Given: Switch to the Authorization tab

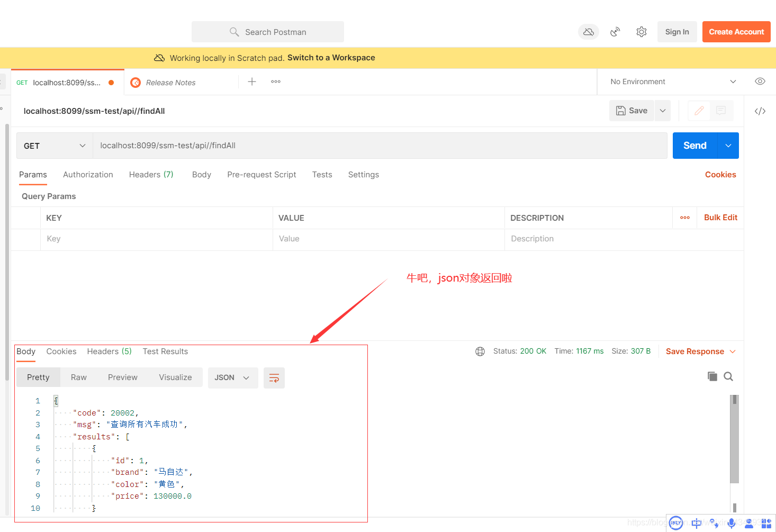Looking at the screenshot, I should tap(88, 175).
